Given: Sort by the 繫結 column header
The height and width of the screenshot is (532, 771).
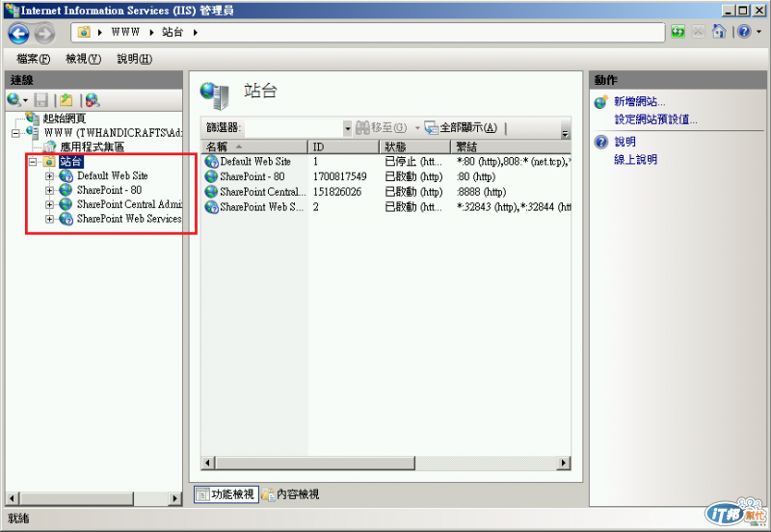Looking at the screenshot, I should coord(511,146).
